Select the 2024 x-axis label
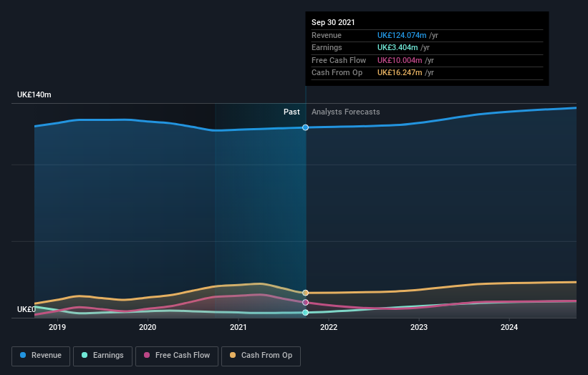588x375 pixels. pyautogui.click(x=509, y=327)
